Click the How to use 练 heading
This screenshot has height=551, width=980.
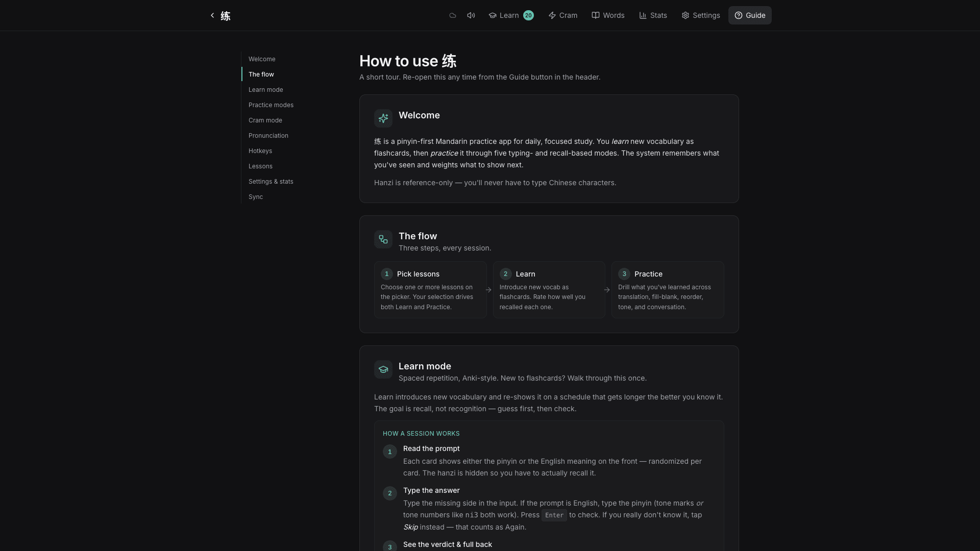point(408,61)
